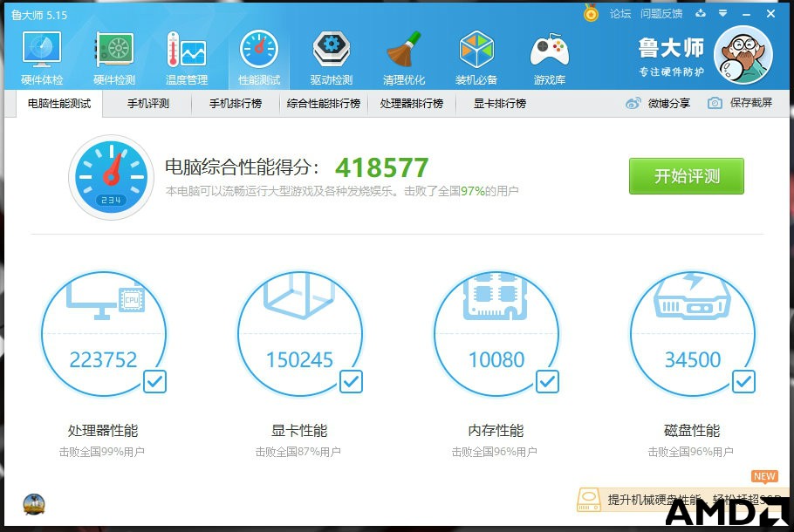Viewport: 794px width, 532px height.
Task: Click the memory score 10080
Action: point(496,360)
